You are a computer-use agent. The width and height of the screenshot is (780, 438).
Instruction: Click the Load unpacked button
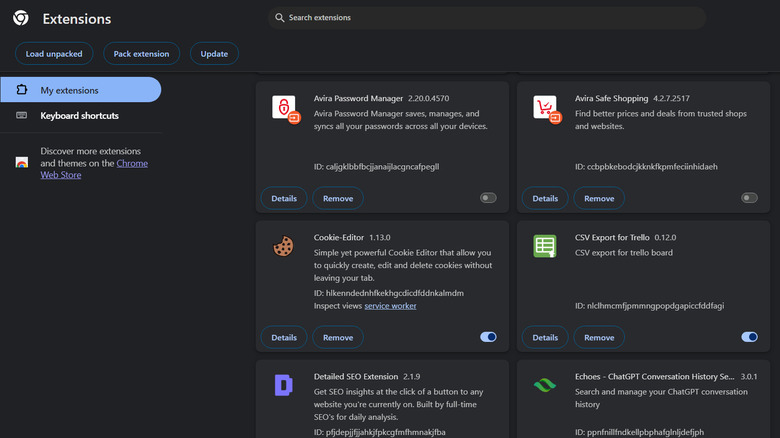coord(54,53)
